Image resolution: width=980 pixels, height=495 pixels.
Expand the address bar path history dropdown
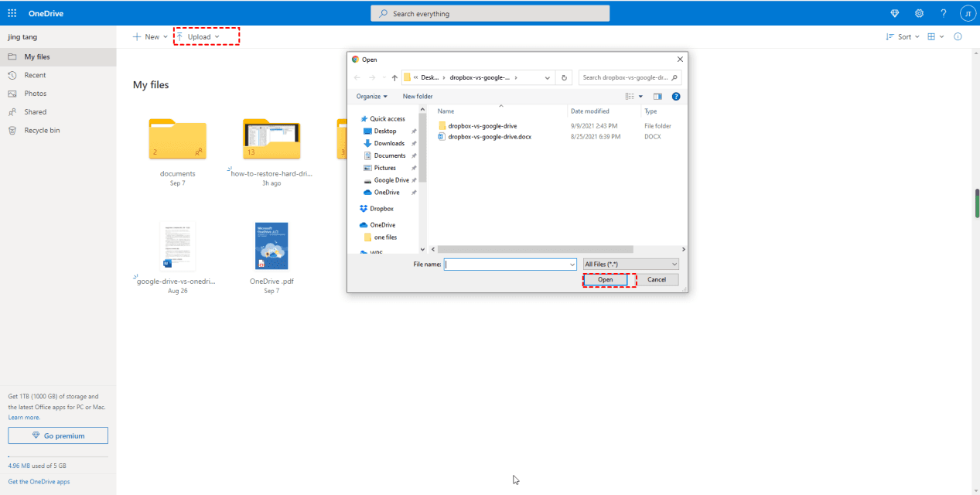548,77
